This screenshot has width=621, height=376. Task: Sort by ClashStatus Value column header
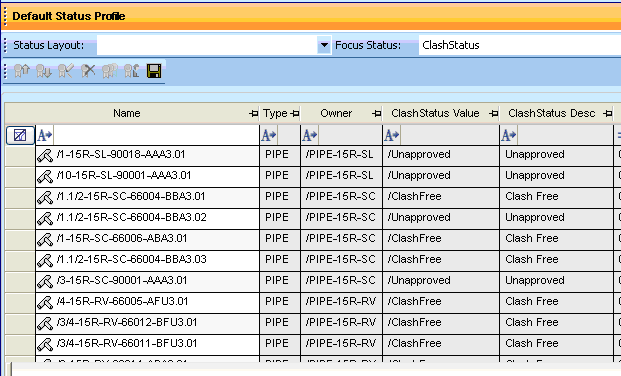click(435, 113)
